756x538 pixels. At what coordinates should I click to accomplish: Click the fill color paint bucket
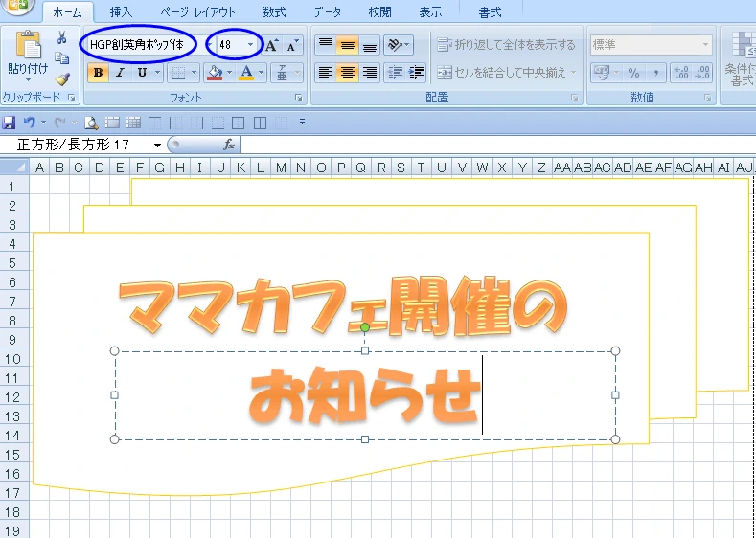point(213,73)
